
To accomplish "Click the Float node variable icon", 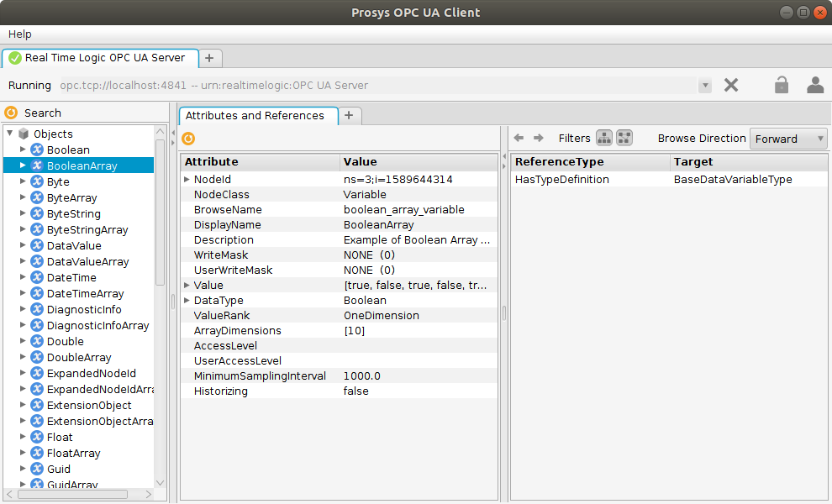I will (37, 437).
